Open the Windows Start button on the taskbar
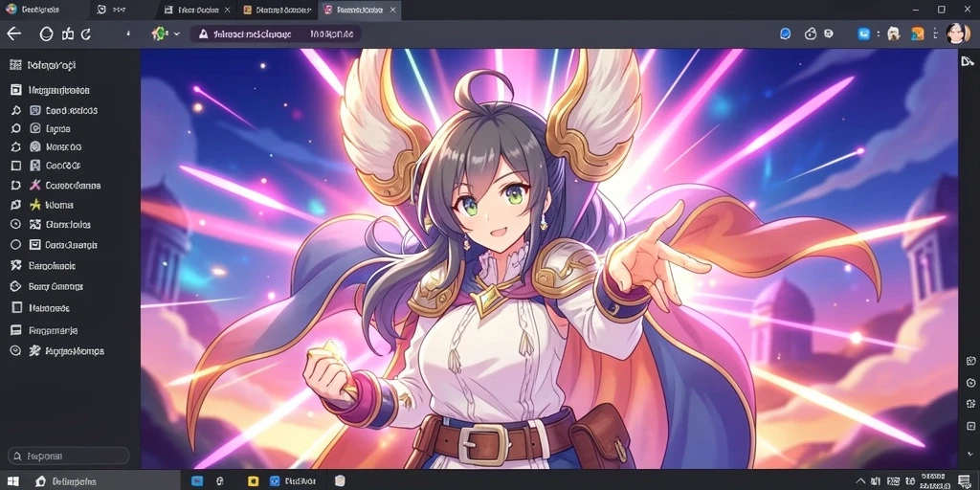980x490 pixels. [12, 481]
